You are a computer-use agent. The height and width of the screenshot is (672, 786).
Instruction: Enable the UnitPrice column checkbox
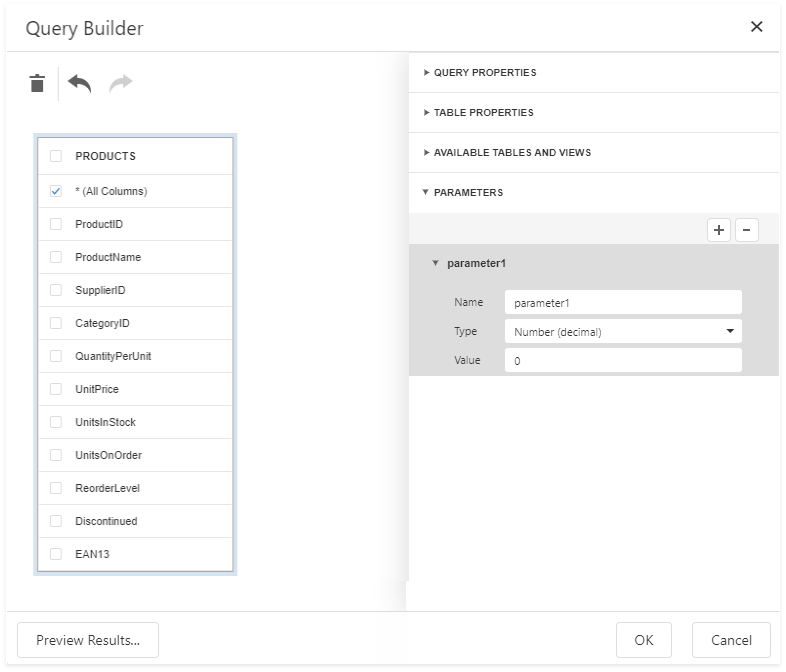click(56, 389)
